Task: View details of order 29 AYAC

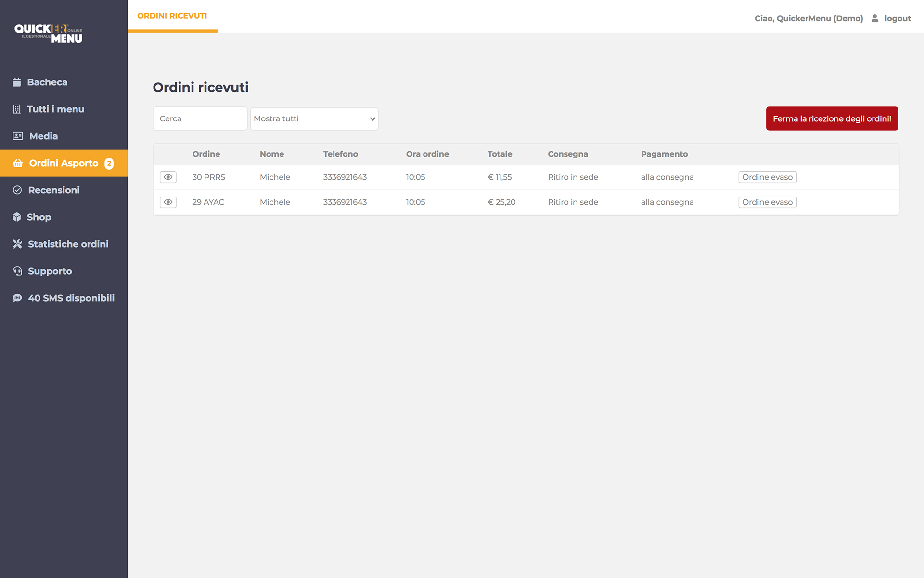Action: 168,202
